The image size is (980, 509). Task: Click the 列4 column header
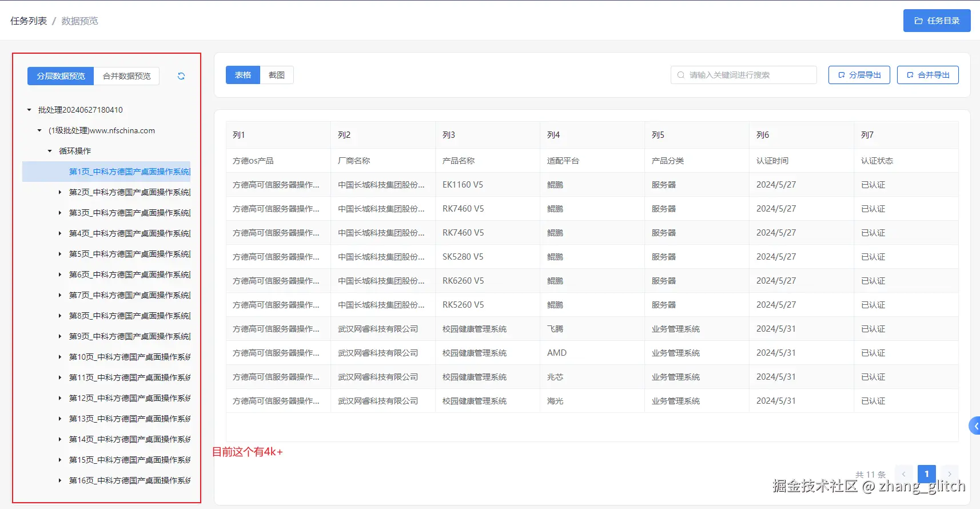[592, 135]
